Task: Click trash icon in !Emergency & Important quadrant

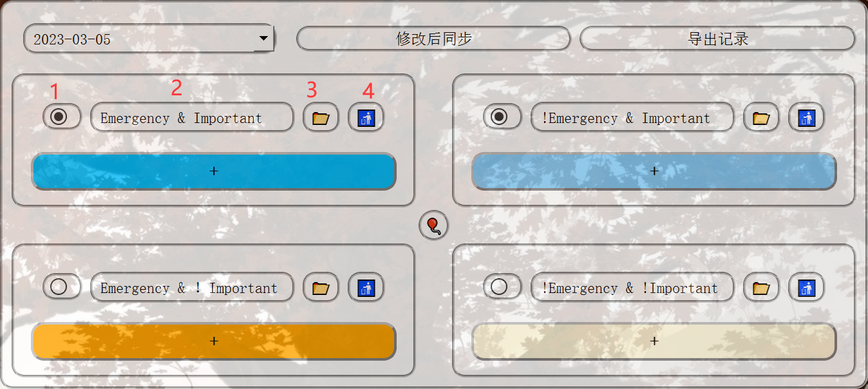Action: (806, 118)
